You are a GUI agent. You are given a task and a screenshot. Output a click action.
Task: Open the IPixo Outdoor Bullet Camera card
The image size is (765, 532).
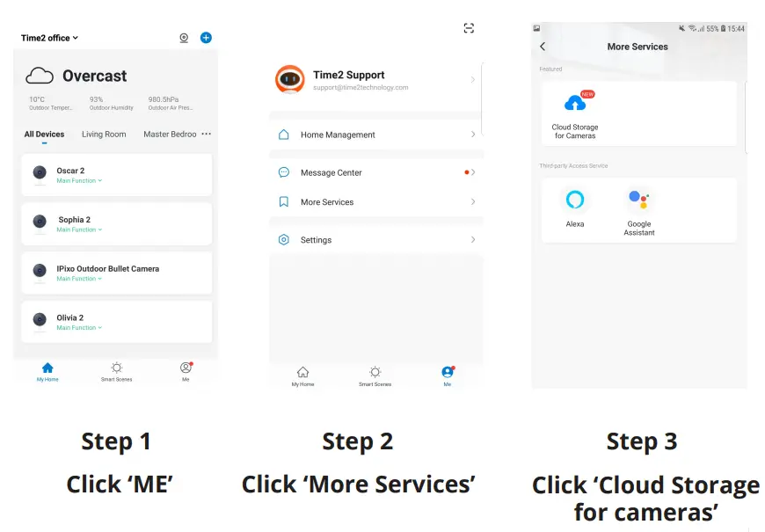tap(117, 273)
